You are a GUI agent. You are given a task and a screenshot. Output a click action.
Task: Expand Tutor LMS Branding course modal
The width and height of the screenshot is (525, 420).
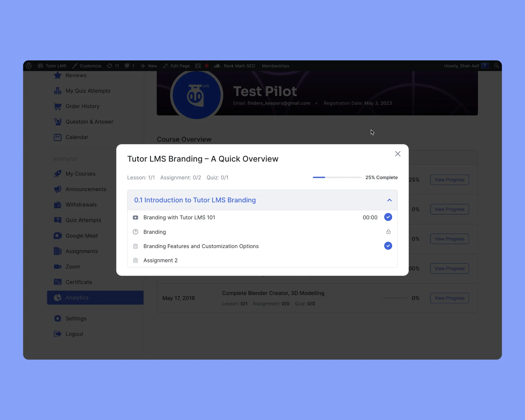click(389, 199)
